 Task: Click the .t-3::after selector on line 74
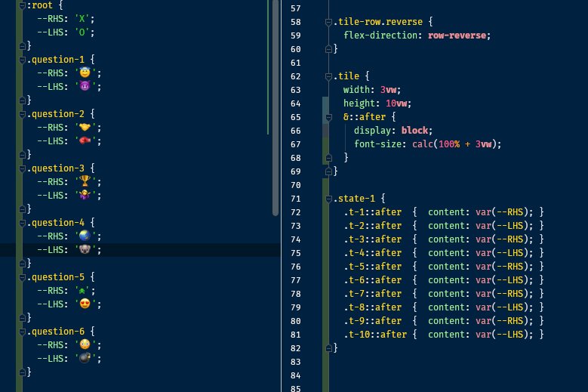(x=373, y=239)
